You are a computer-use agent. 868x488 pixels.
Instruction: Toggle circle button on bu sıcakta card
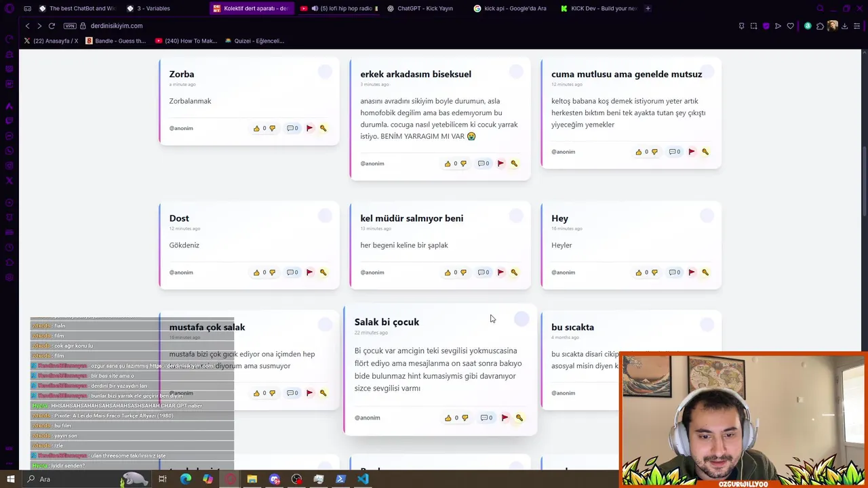click(707, 325)
